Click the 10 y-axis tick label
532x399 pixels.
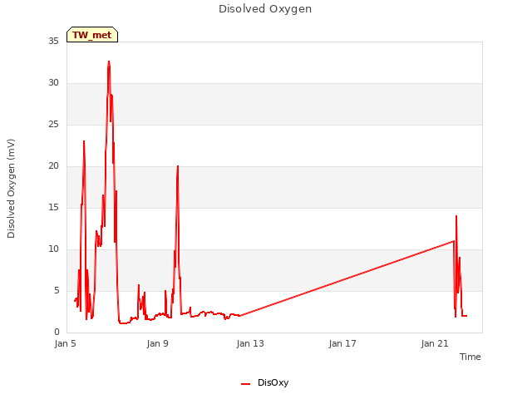coord(53,249)
